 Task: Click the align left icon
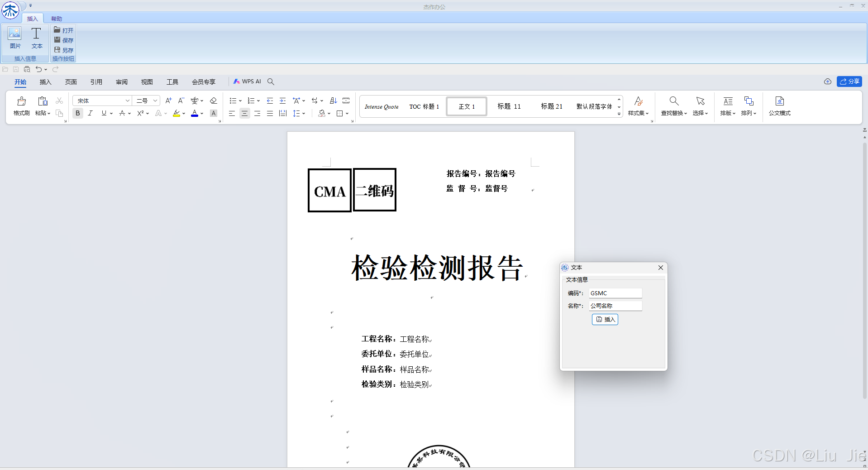[x=232, y=113]
